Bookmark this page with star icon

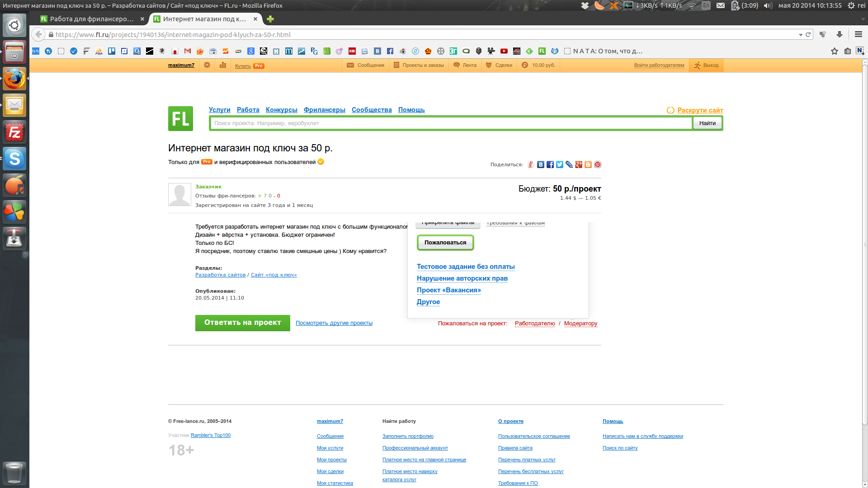[835, 52]
